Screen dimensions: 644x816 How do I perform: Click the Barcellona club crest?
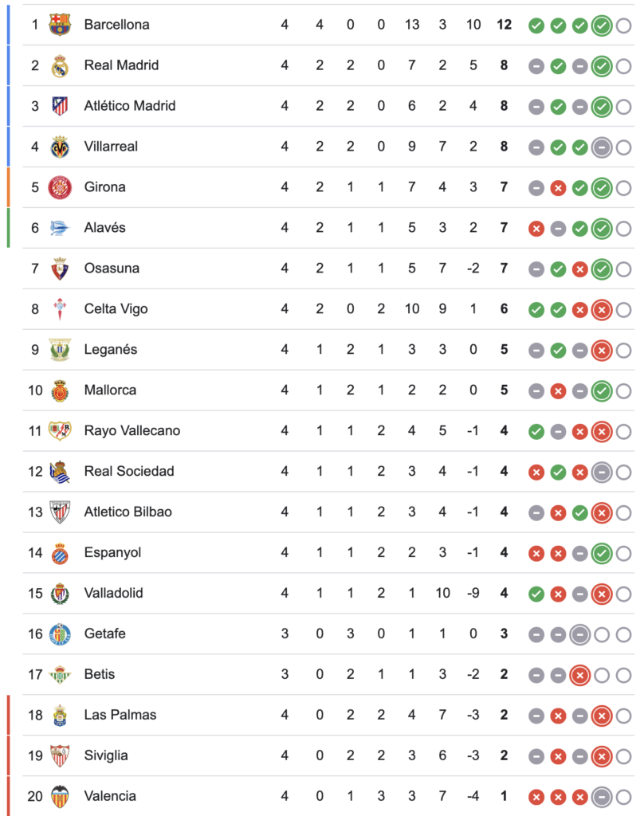tap(60, 25)
